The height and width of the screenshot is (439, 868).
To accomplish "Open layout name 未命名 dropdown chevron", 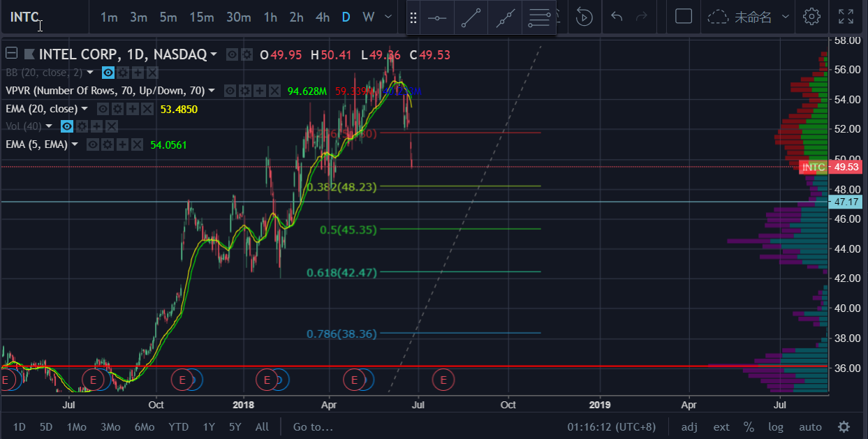I will pyautogui.click(x=786, y=17).
